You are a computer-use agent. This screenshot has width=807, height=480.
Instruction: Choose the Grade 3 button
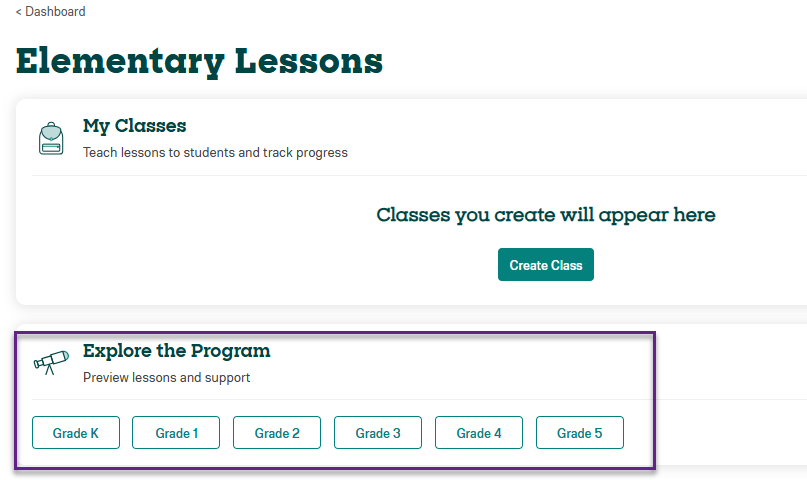[378, 433]
